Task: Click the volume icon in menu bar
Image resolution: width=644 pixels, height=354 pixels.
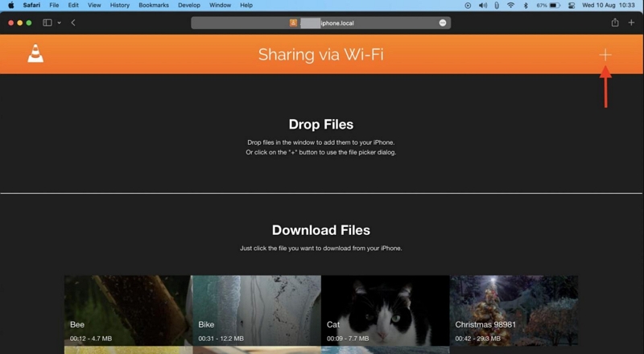Action: pyautogui.click(x=482, y=6)
